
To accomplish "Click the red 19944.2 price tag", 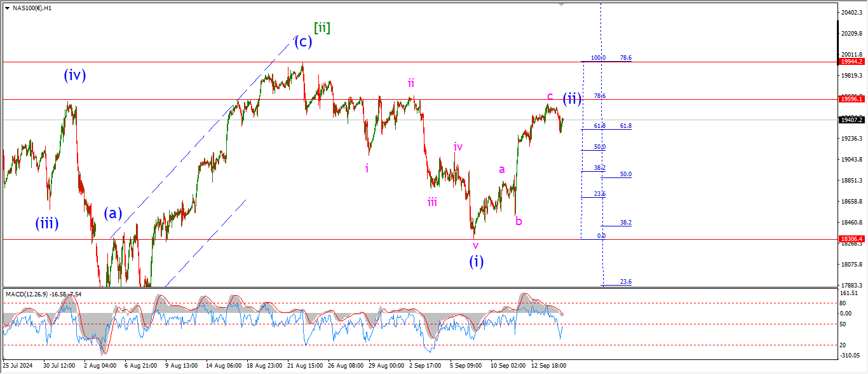I will (851, 62).
